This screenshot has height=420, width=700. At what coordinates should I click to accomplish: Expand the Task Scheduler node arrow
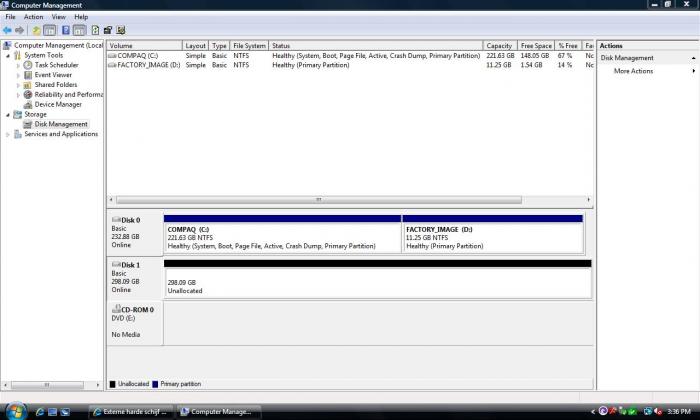coord(18,65)
